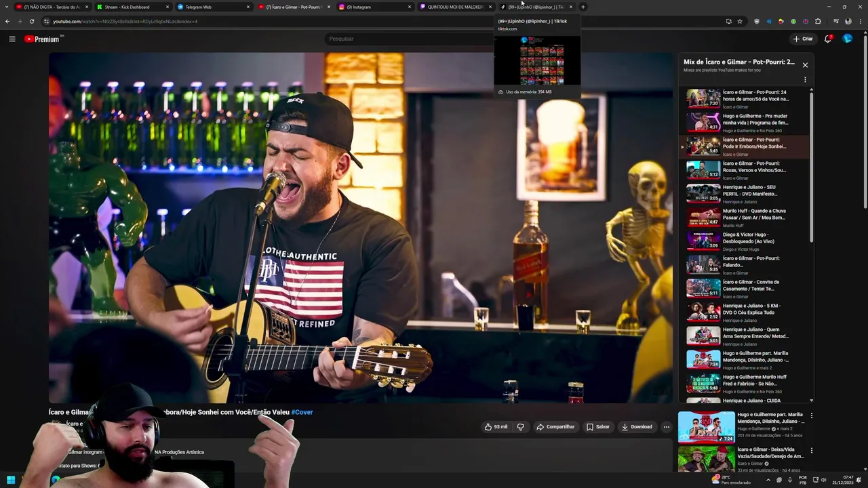Click Salvar to save the video
The height and width of the screenshot is (488, 868).
598,427
